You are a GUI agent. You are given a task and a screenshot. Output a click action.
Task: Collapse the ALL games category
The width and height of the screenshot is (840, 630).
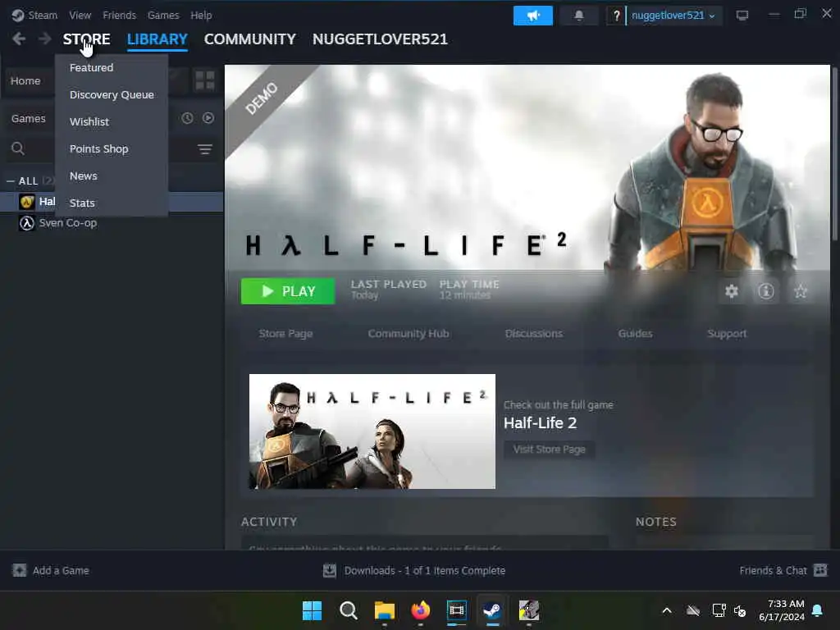10,181
